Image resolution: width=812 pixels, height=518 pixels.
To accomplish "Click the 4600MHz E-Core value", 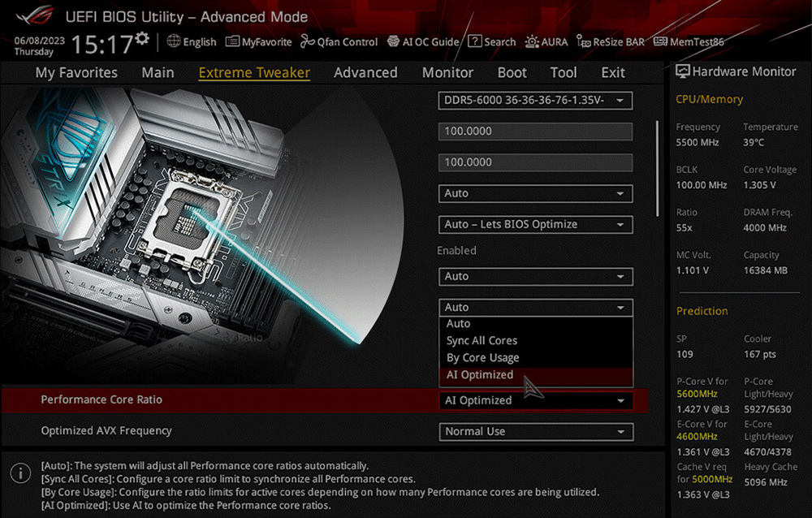I will coord(697,437).
